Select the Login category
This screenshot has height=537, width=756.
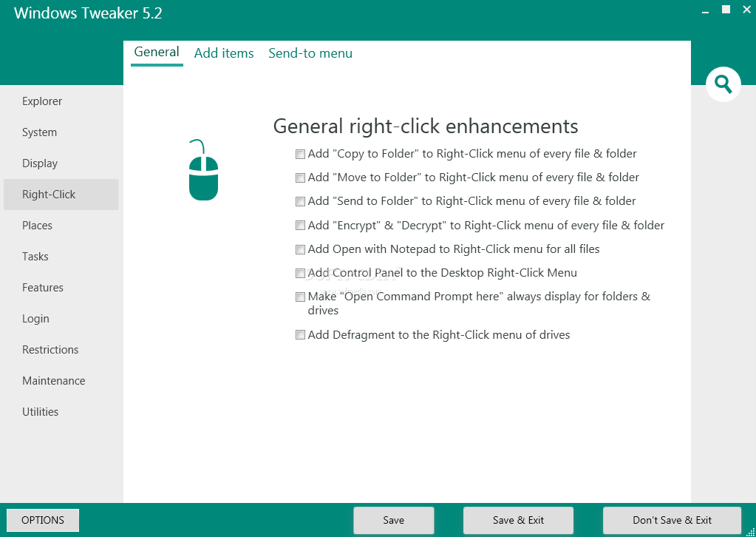61,319
